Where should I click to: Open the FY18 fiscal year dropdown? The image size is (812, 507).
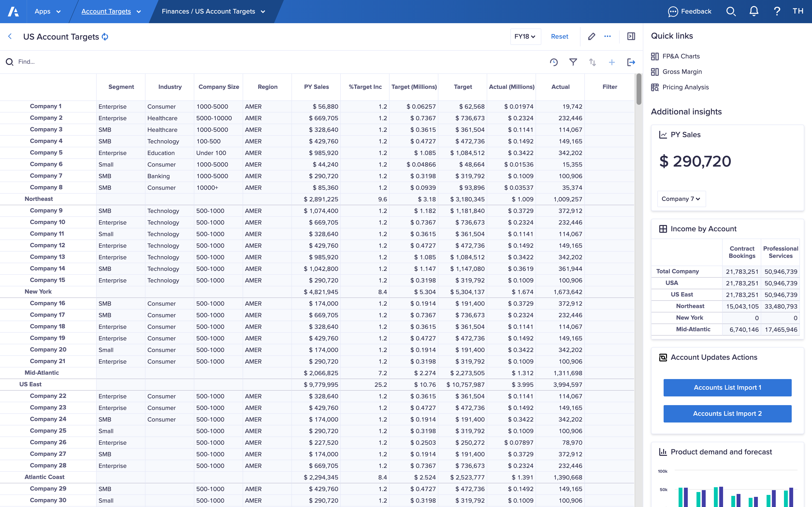tap(524, 36)
